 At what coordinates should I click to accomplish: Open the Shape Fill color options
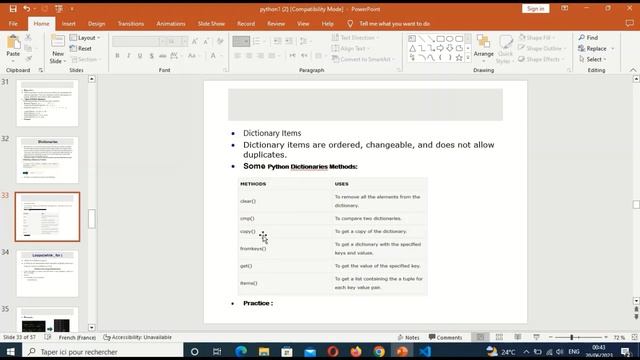point(537,38)
